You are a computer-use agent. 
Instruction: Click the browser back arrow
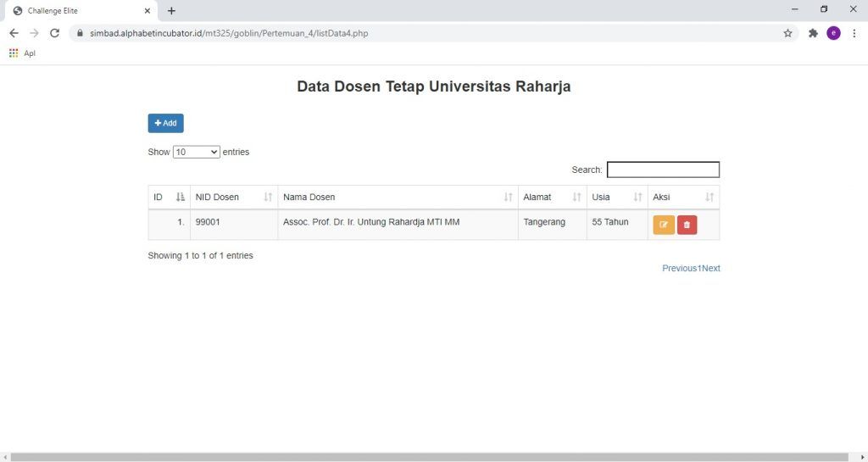(14, 33)
